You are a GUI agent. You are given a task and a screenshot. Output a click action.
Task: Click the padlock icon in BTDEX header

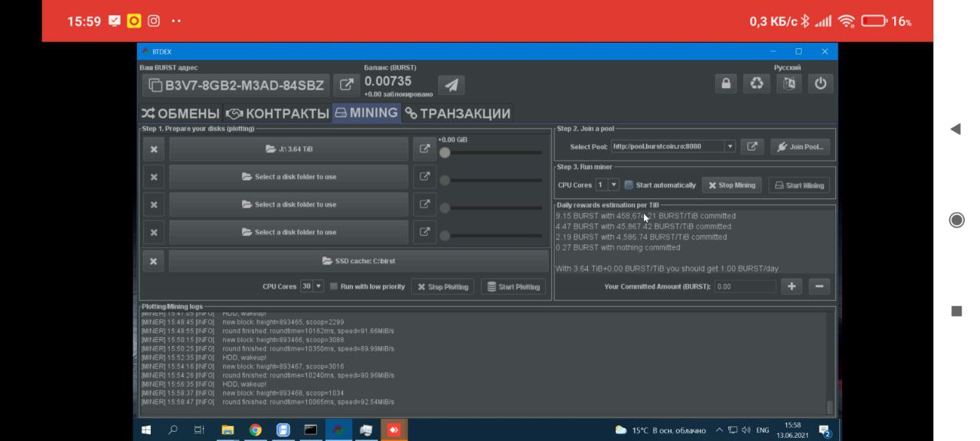click(x=726, y=83)
